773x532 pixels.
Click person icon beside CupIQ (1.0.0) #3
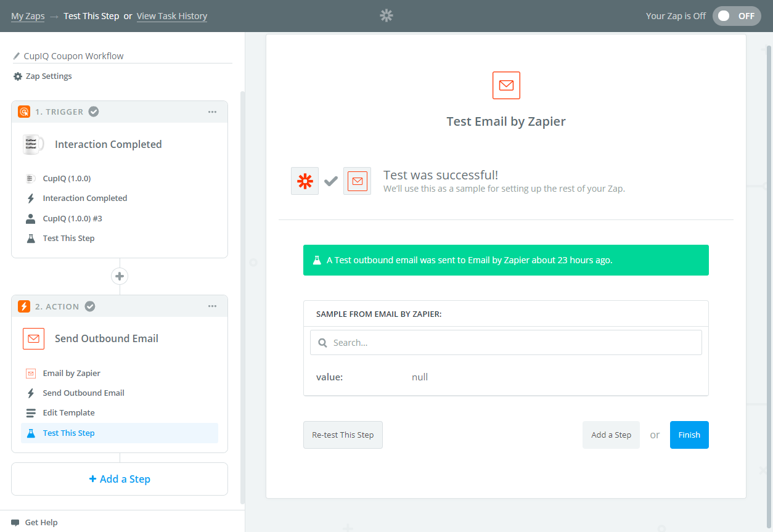coord(30,219)
